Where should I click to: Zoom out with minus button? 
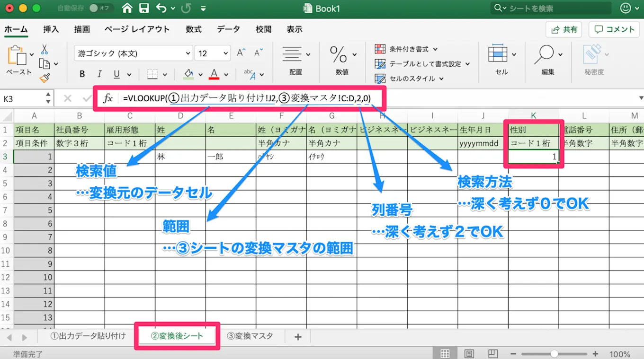514,354
